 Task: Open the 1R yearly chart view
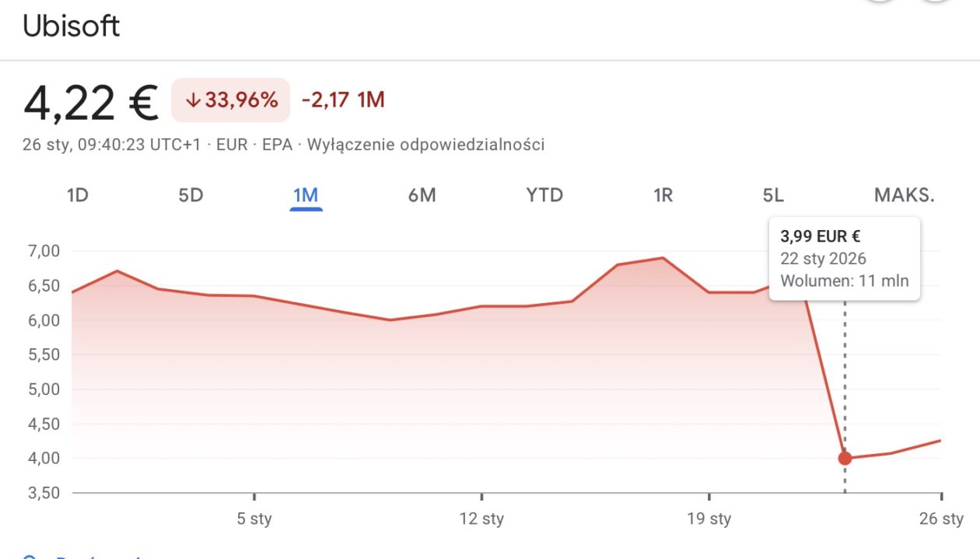pos(663,195)
